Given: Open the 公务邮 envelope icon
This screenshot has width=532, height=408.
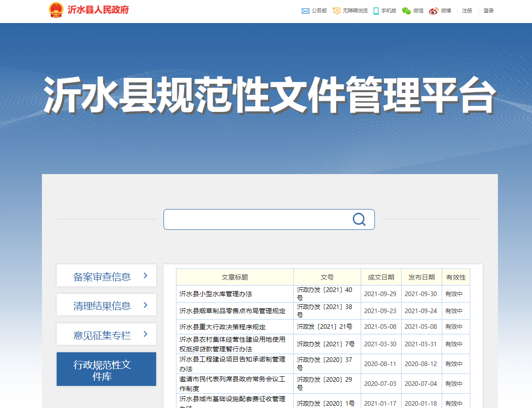Looking at the screenshot, I should point(305,11).
